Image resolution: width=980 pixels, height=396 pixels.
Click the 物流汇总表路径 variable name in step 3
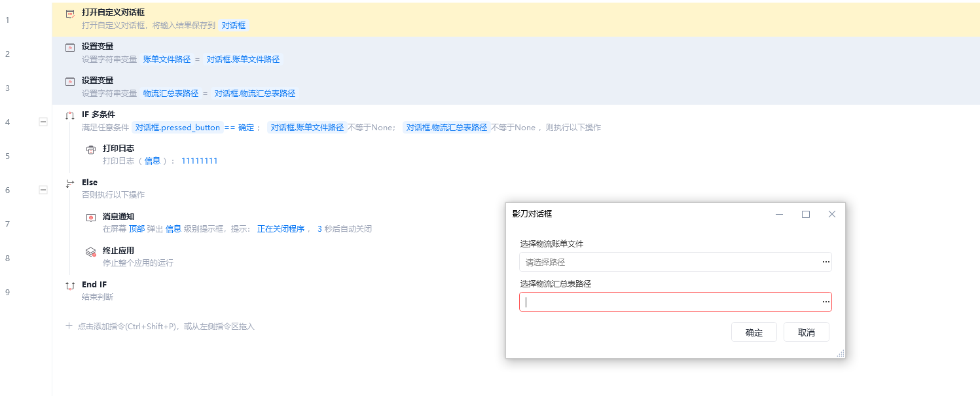(x=171, y=93)
